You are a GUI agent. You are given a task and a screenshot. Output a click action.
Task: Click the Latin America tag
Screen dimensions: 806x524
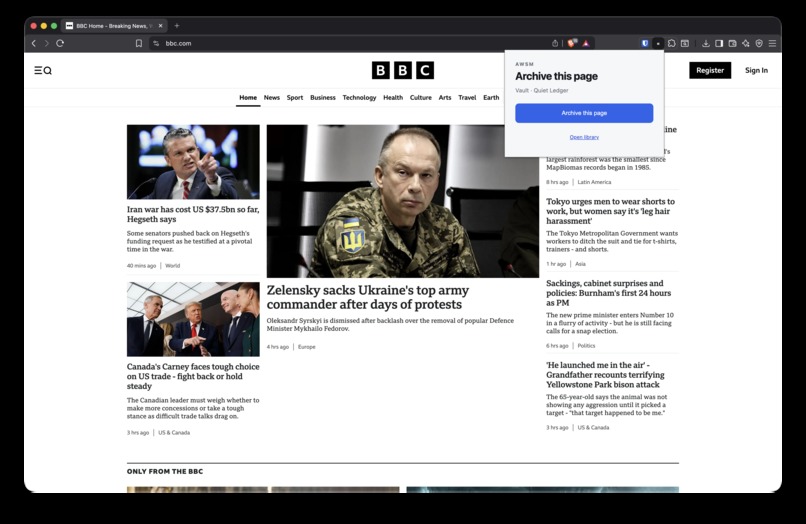(x=594, y=182)
